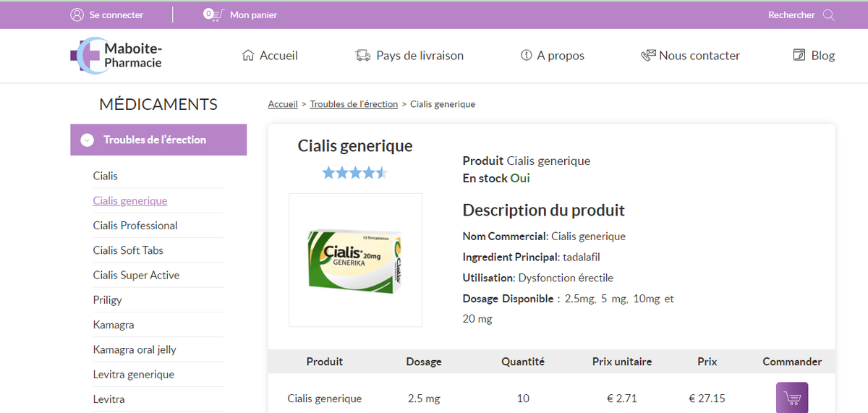Screen dimensions: 868x413
Task: Open Cialis generique in the sidebar
Action: pos(130,200)
